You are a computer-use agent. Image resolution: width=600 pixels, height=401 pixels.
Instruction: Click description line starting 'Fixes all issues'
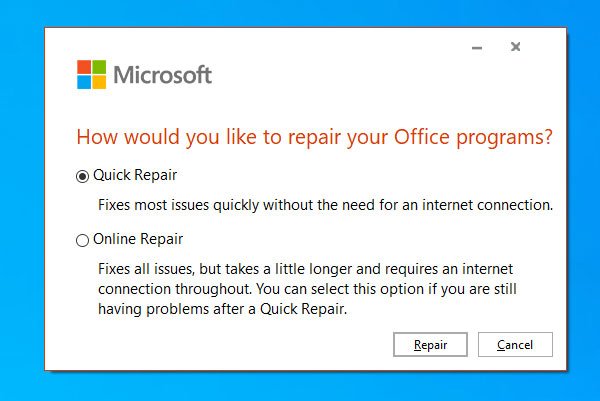pos(305,269)
